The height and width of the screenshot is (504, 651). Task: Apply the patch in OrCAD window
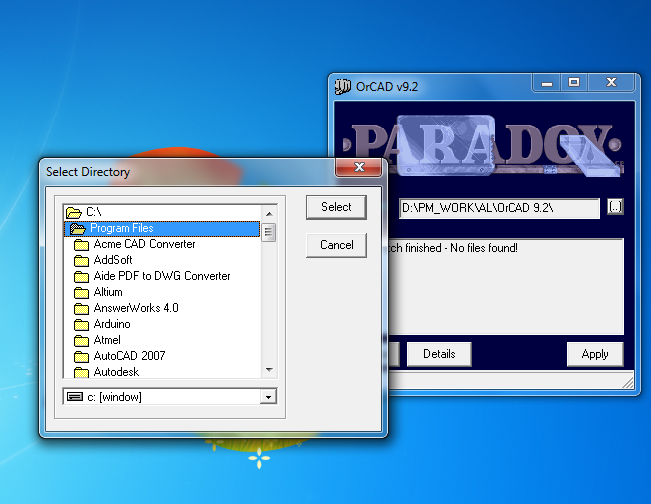595,354
